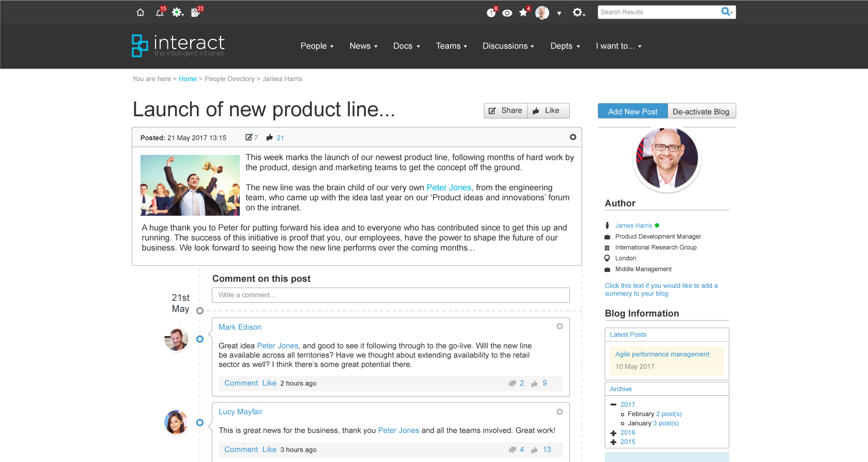Image resolution: width=868 pixels, height=462 pixels.
Task: Open the flower-shaped apps icon in top bar
Action: point(178,12)
